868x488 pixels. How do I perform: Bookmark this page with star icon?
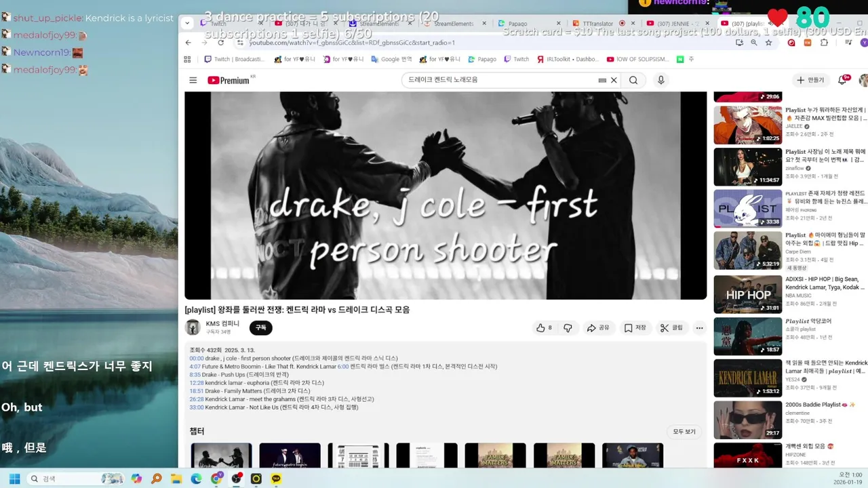768,43
